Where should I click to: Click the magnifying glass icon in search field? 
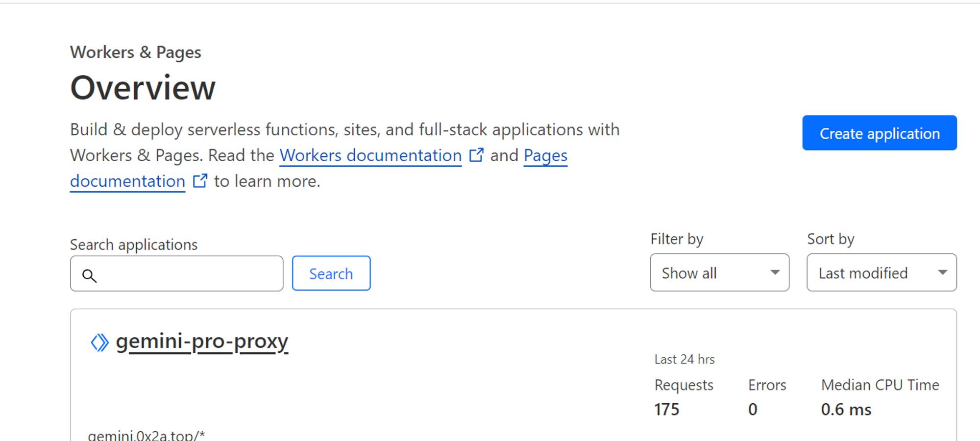tap(89, 276)
